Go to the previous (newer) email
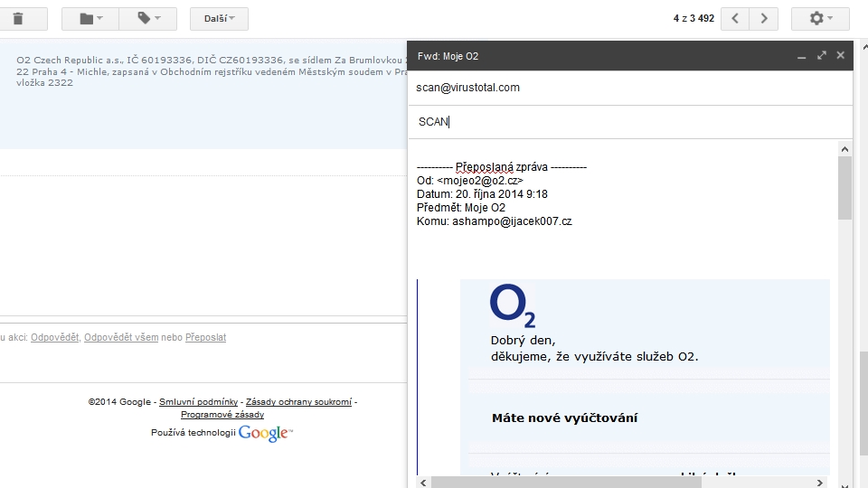The width and height of the screenshot is (868, 488). [735, 18]
